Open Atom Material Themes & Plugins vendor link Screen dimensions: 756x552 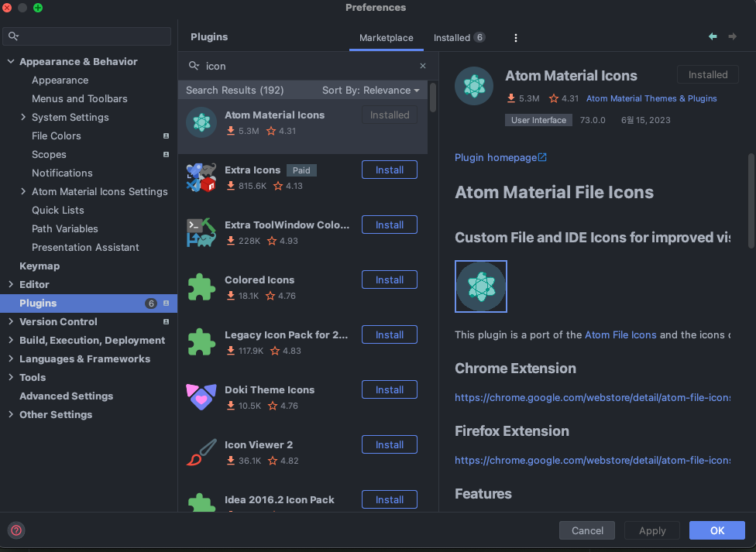tap(651, 98)
